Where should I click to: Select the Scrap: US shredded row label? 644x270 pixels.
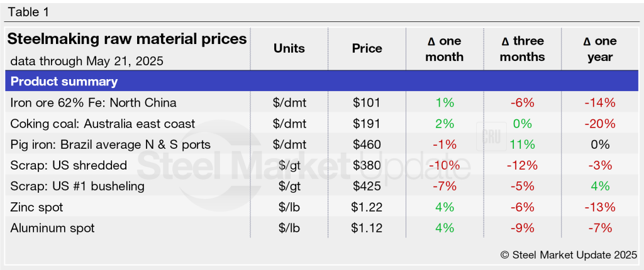pos(69,166)
